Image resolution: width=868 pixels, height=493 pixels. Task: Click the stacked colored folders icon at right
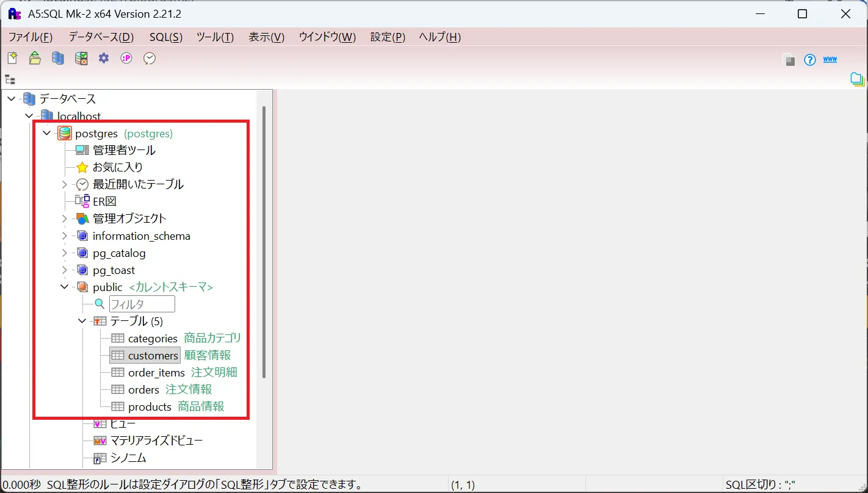(858, 79)
